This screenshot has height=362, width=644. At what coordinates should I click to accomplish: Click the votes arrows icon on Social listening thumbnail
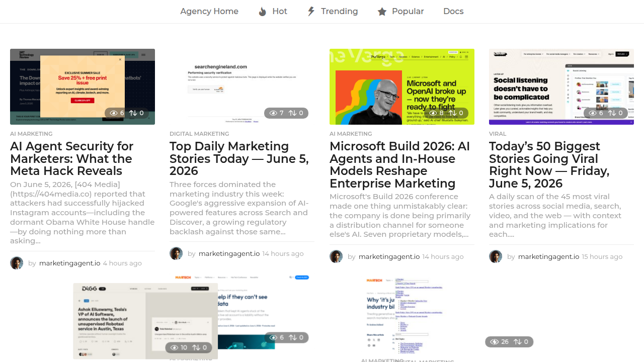pos(612,113)
